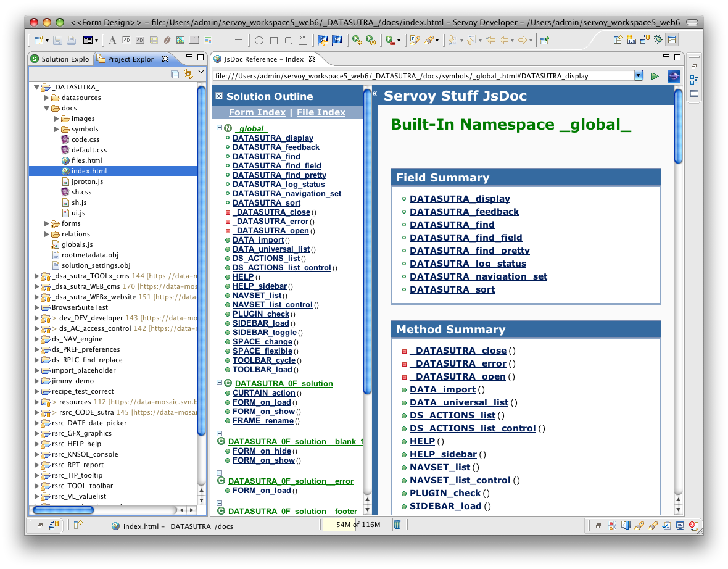Viewport: 728px width, 569px height.
Task: Open the Form Index link
Action: 257,112
